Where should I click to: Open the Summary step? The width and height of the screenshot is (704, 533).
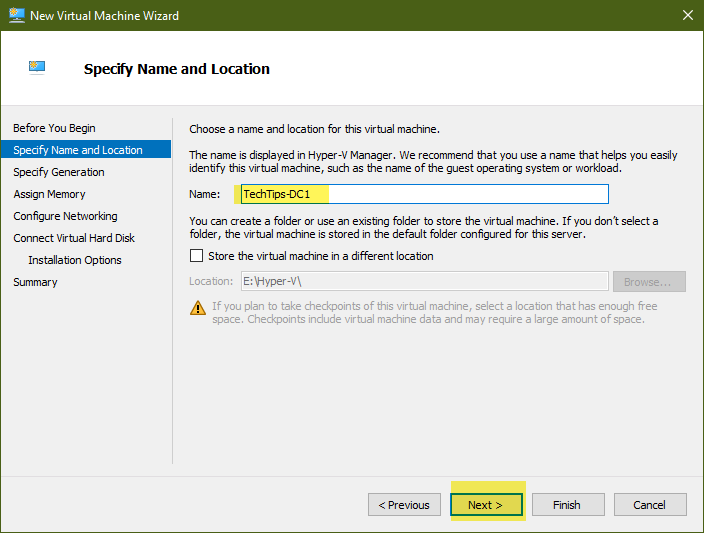point(35,282)
